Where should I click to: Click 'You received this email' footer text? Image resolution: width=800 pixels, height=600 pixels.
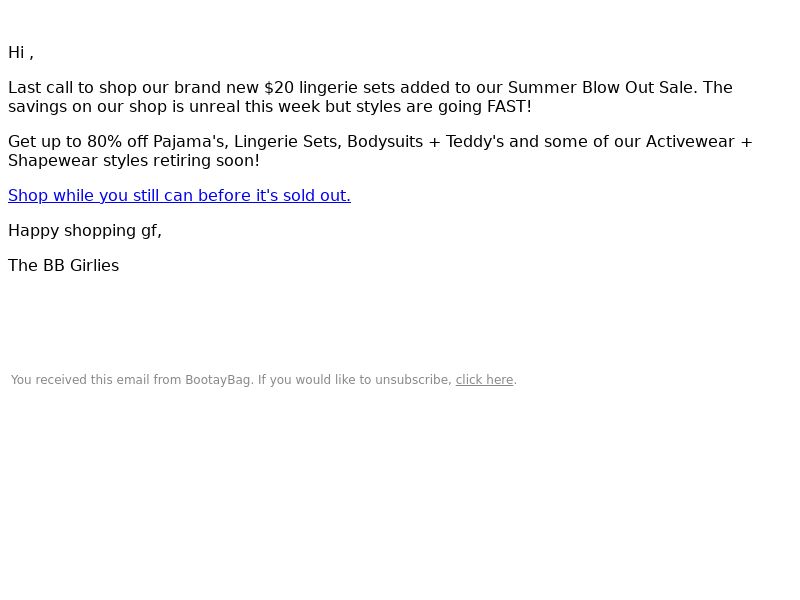click(81, 380)
